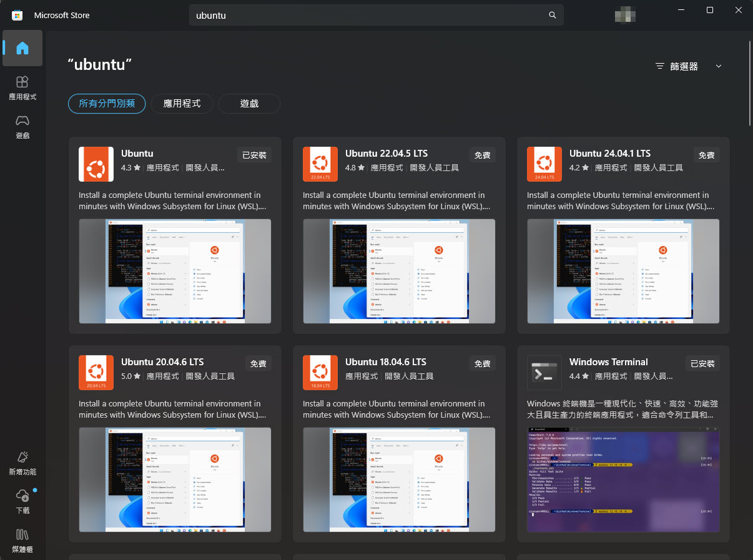Viewport: 753px width, 560px height.
Task: Open the Downloads icon in sidebar
Action: [22, 496]
